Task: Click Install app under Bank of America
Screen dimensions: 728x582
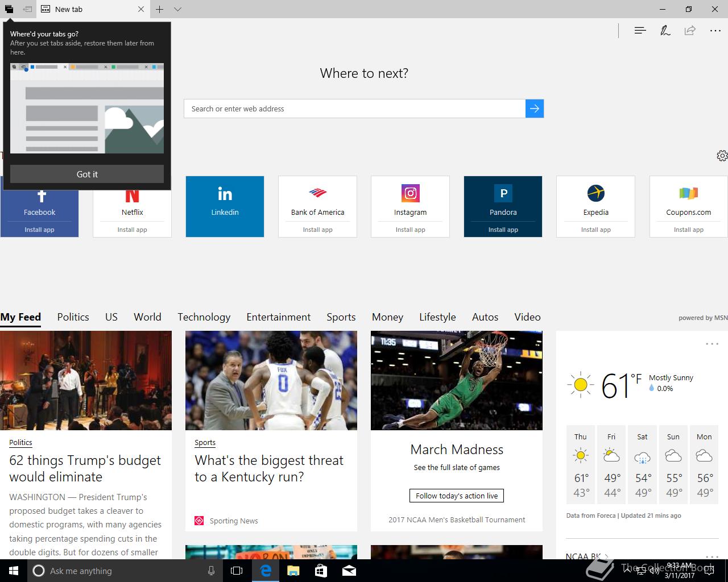Action: (x=317, y=230)
